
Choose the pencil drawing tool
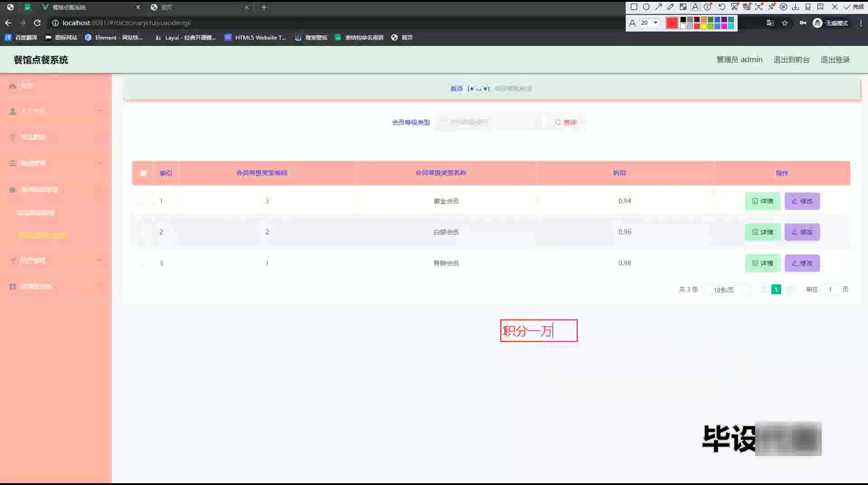coord(670,7)
